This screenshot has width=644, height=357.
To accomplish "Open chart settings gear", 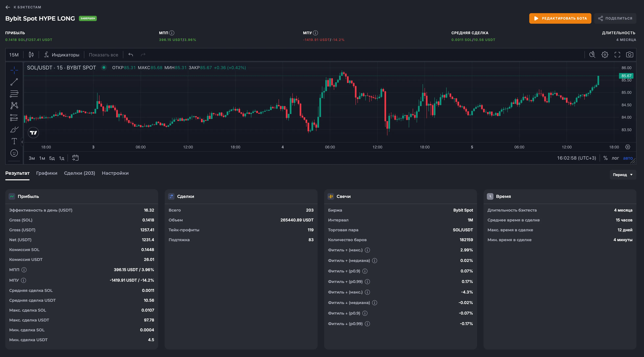I will pyautogui.click(x=605, y=55).
